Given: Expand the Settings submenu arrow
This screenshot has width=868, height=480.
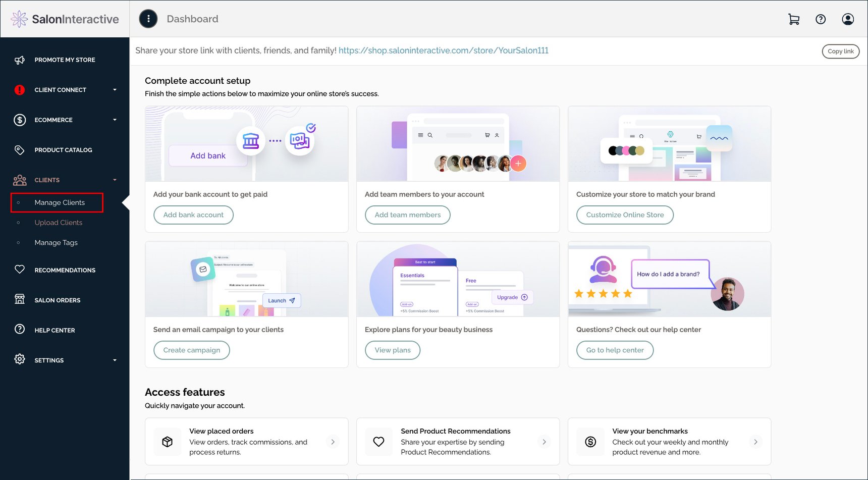Looking at the screenshot, I should click(x=115, y=360).
